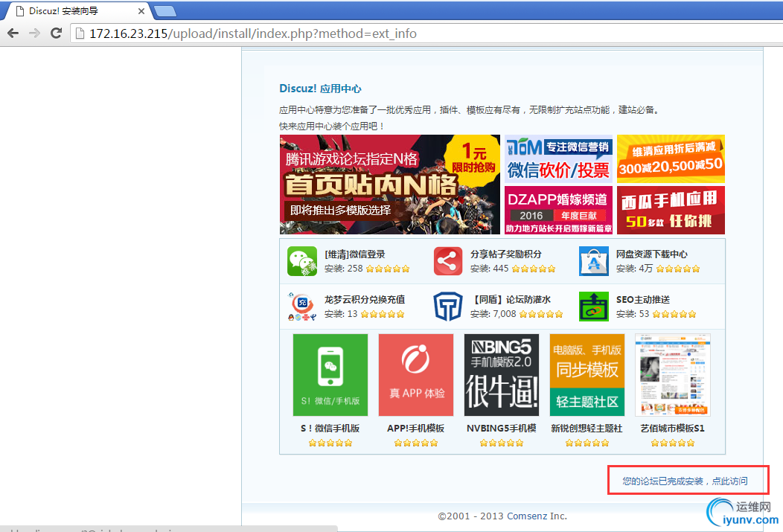783x532 pixels.
Task: Click the star rating under S！微信手机版
Action: coord(330,443)
